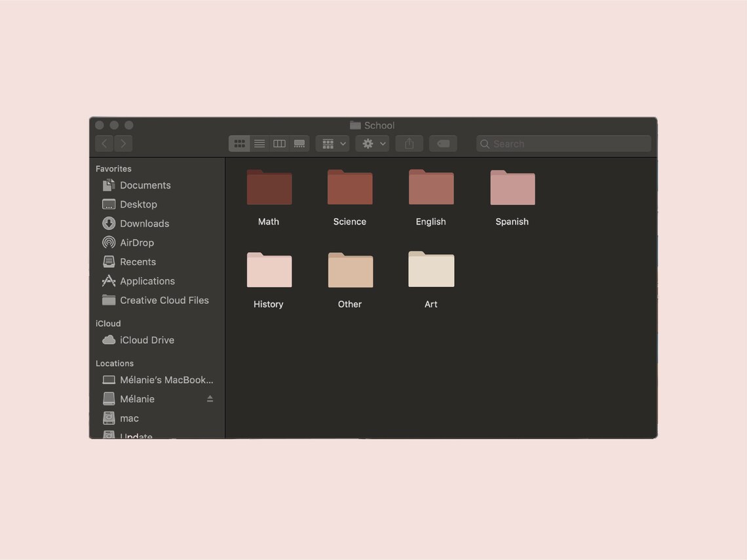
Task: Click inside the Search field
Action: [564, 143]
